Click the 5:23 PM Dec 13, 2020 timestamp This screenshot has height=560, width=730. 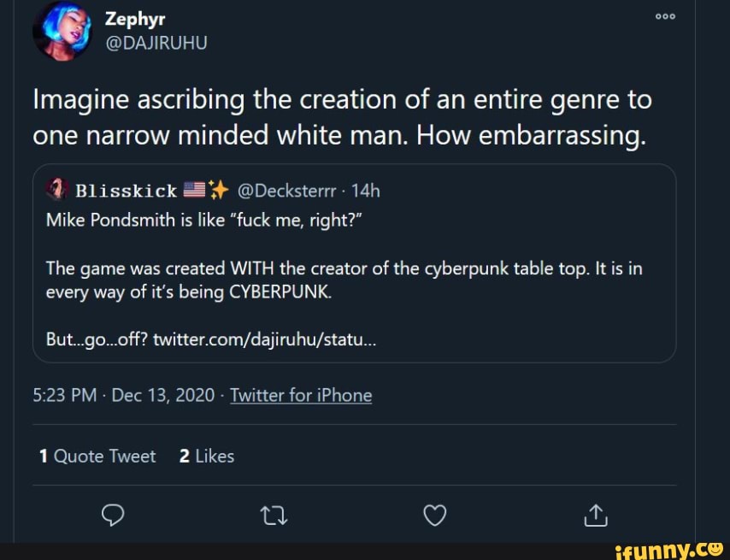(x=123, y=395)
